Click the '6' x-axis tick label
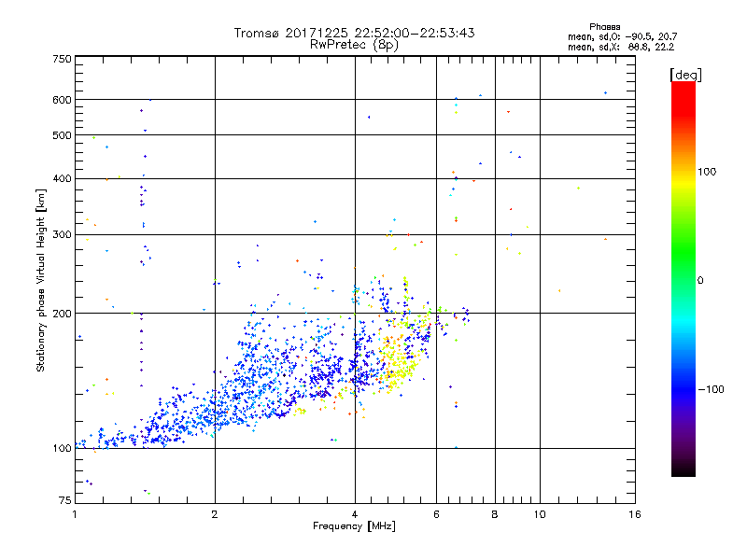 (436, 514)
